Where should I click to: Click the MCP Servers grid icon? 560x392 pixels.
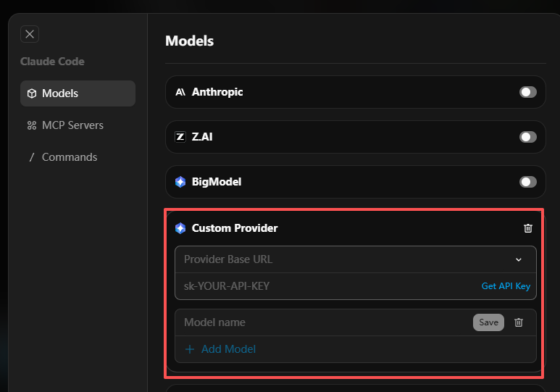coord(32,125)
